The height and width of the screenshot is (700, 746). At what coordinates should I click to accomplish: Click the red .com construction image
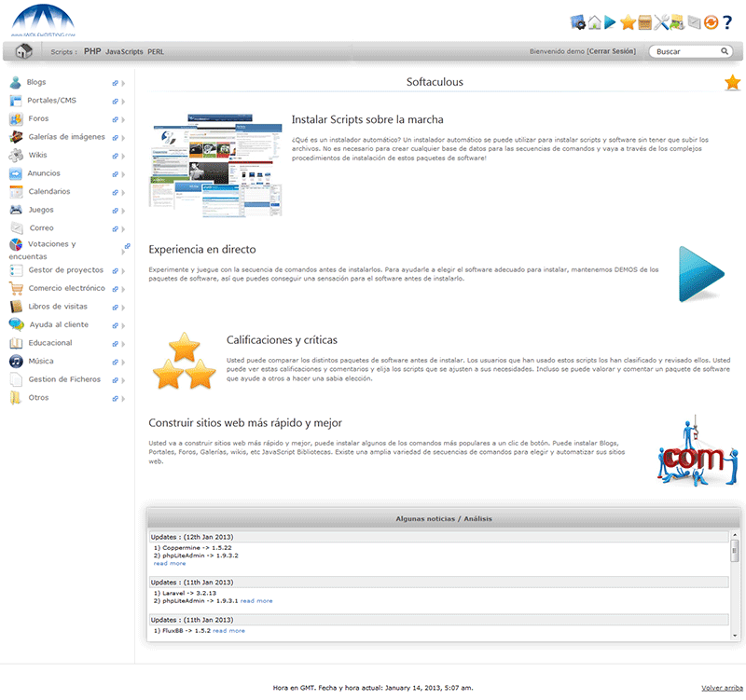698,451
